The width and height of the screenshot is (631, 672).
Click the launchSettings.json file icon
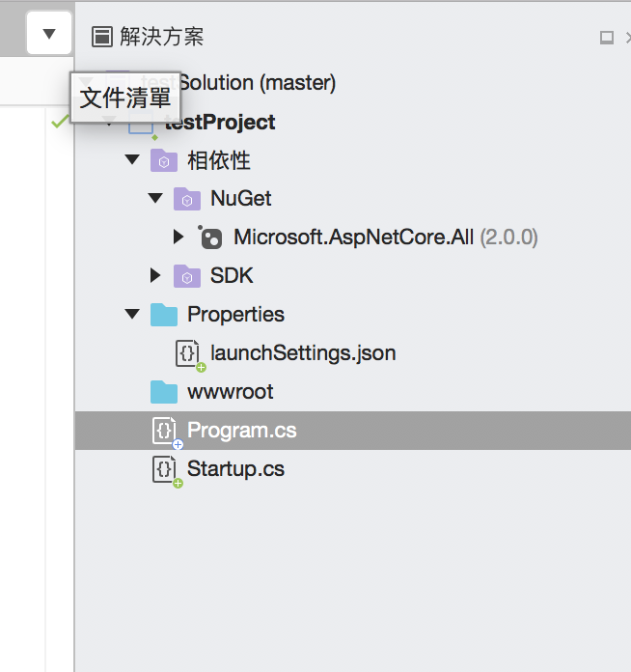coord(188,353)
